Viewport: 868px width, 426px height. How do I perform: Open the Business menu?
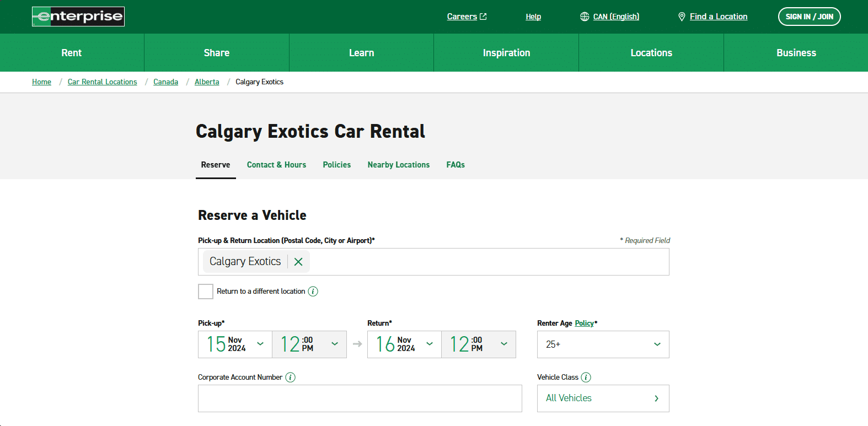796,53
